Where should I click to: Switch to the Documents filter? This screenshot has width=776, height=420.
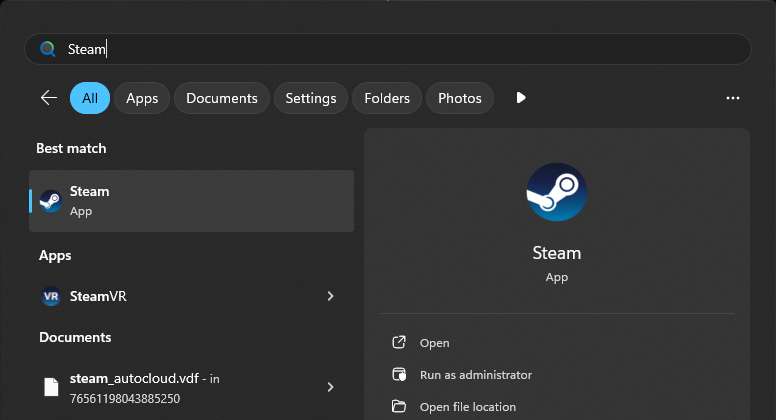coord(222,98)
